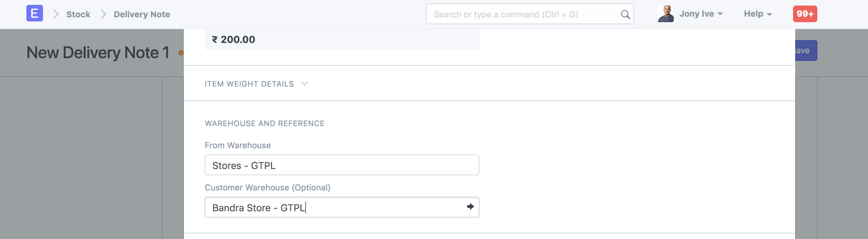Click the Warehouse and Reference section heading
Image resolution: width=868 pixels, height=239 pixels.
[x=264, y=123]
